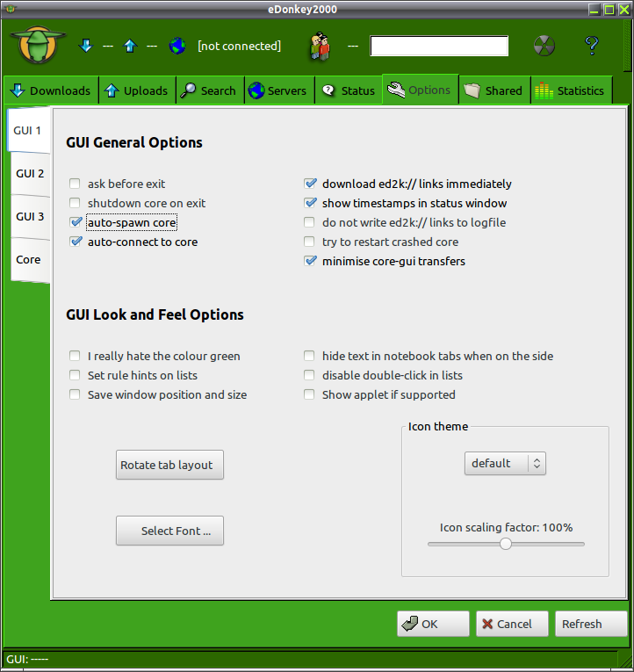This screenshot has width=634, height=672.
Task: Click the magnifier icon on the Search tab
Action: click(188, 90)
